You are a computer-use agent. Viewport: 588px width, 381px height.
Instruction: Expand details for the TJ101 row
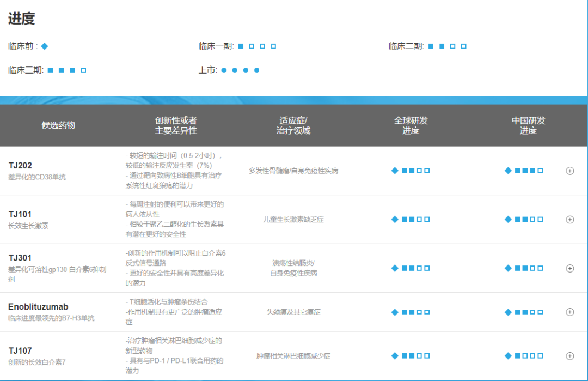tap(570, 220)
